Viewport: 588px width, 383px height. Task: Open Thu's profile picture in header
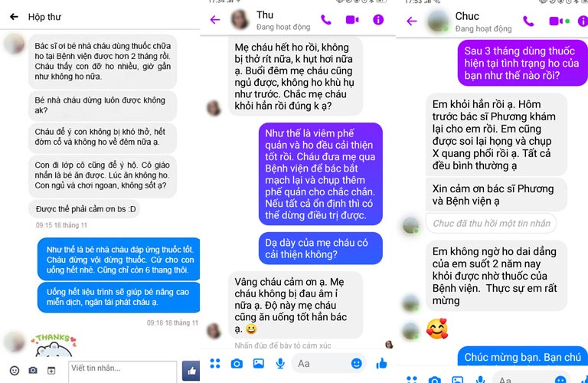(240, 19)
